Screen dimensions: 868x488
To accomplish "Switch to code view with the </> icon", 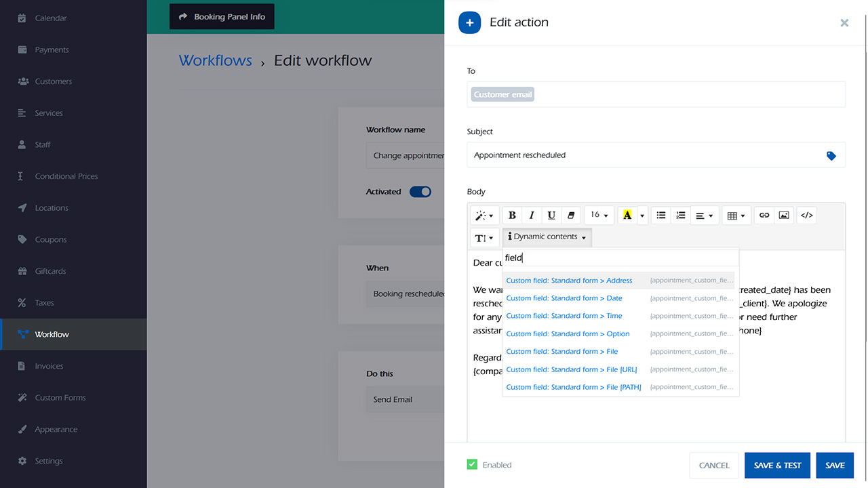I will [806, 216].
